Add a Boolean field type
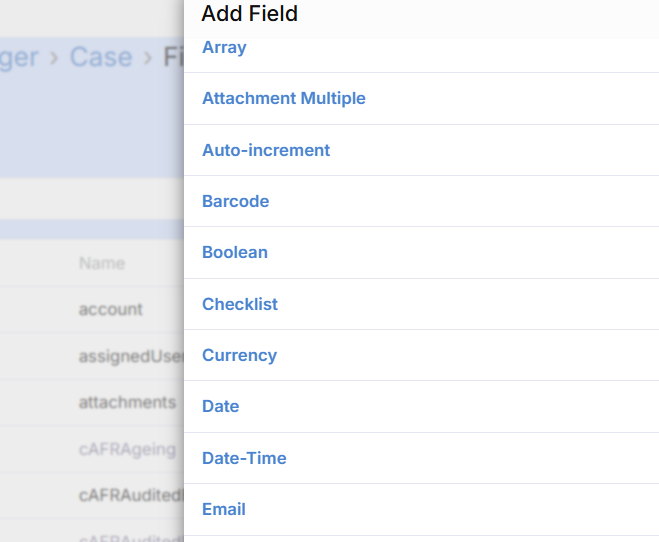This screenshot has width=659, height=542. (x=234, y=252)
